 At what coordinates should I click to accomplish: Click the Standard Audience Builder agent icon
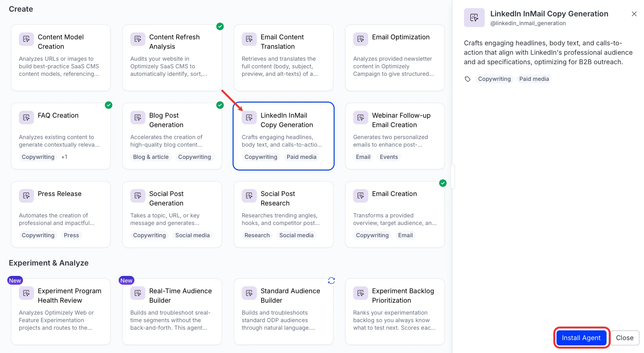(x=249, y=293)
